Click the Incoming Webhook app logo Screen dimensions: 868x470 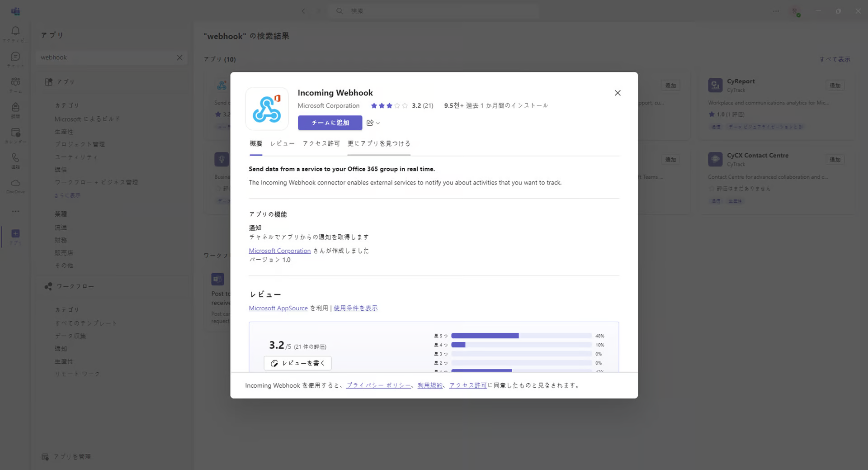tap(267, 109)
